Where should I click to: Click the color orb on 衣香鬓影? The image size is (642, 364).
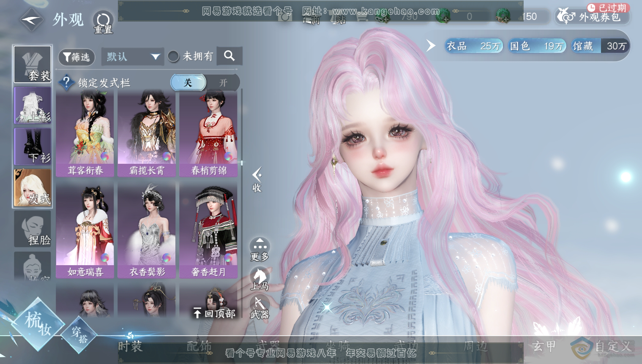166,257
